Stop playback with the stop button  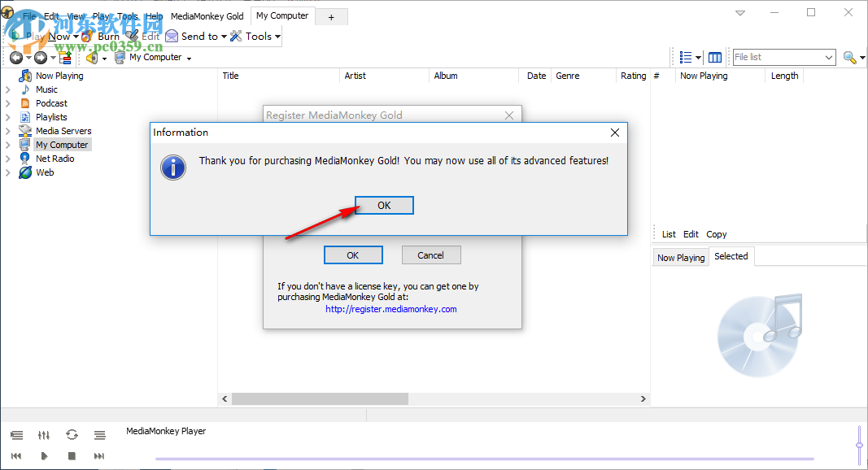click(72, 456)
